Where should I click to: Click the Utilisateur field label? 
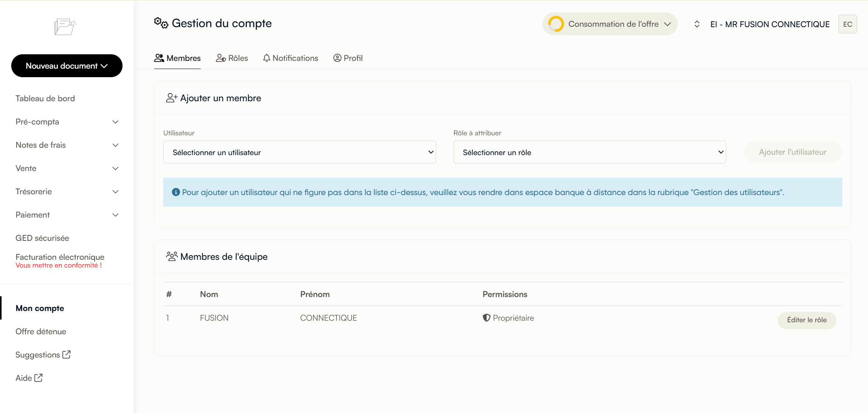click(179, 133)
